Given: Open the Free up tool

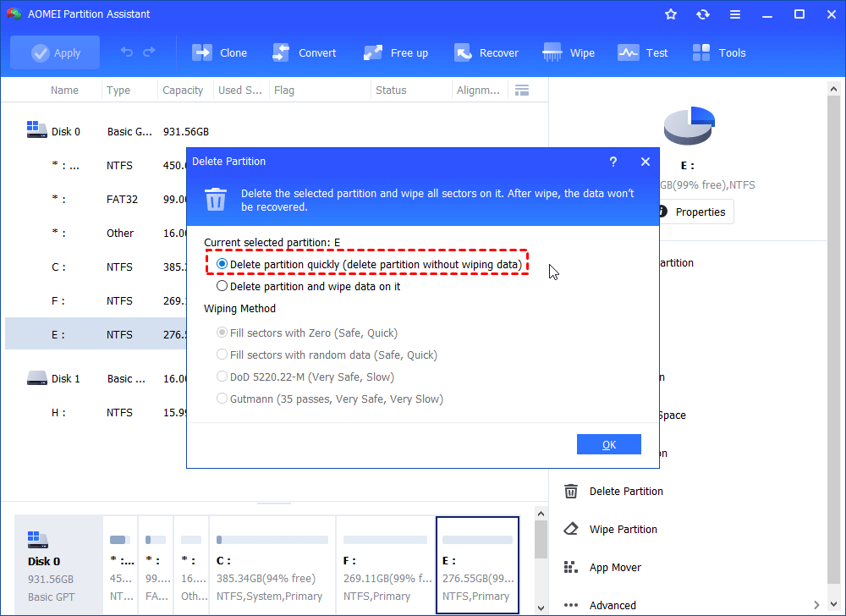Looking at the screenshot, I should pyautogui.click(x=396, y=52).
